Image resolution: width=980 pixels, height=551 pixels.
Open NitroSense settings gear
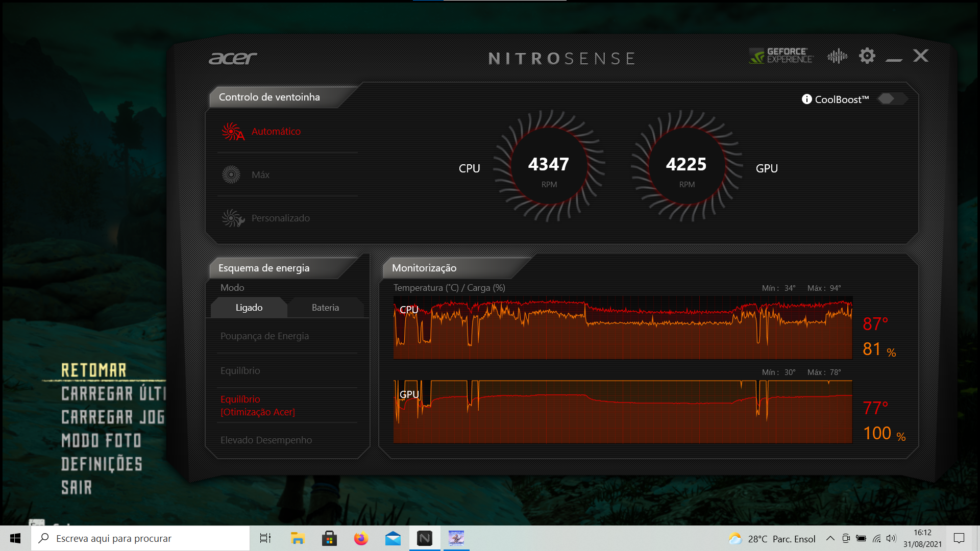[x=867, y=56]
